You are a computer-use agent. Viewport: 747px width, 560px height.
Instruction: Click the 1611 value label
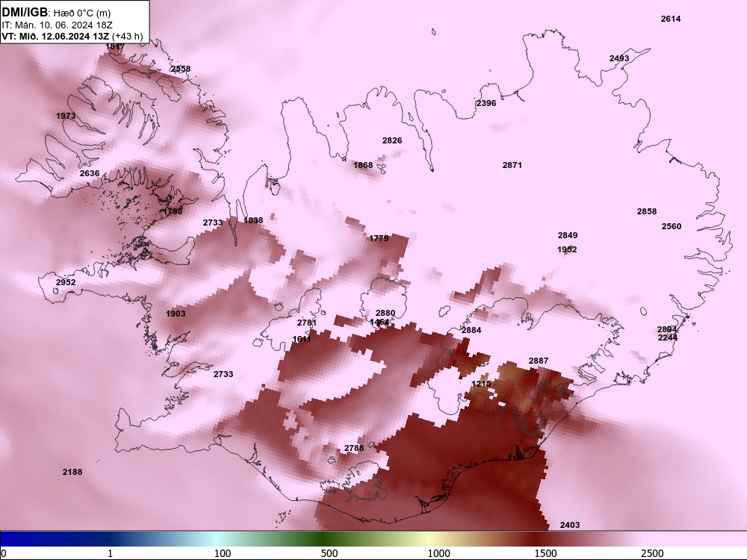pyautogui.click(x=302, y=340)
